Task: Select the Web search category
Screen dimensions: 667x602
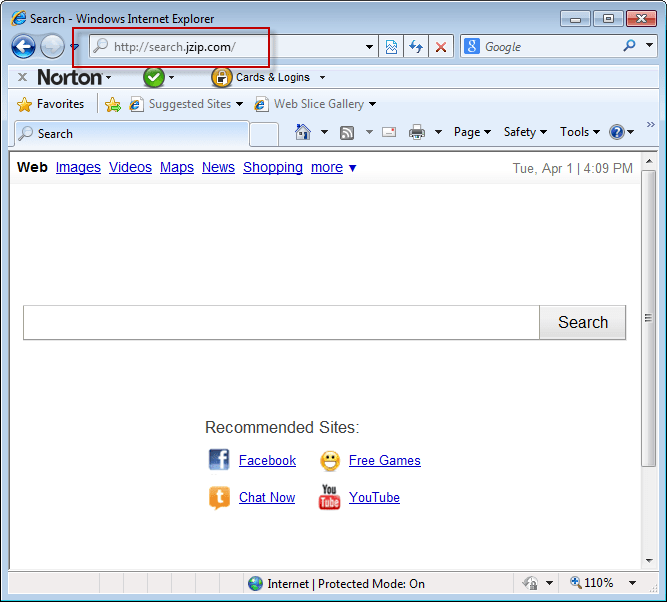Action: point(32,167)
